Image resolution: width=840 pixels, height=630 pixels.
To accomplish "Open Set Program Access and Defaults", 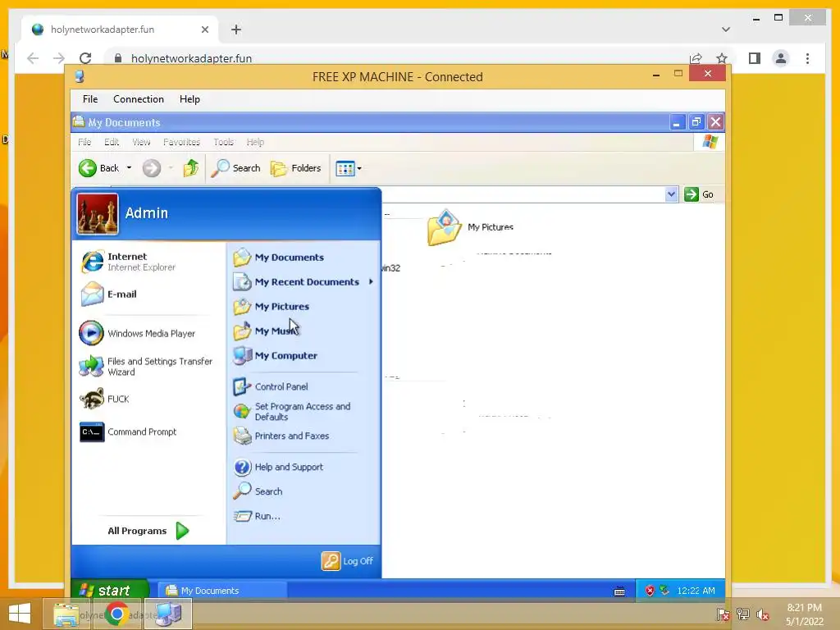I will point(293,412).
